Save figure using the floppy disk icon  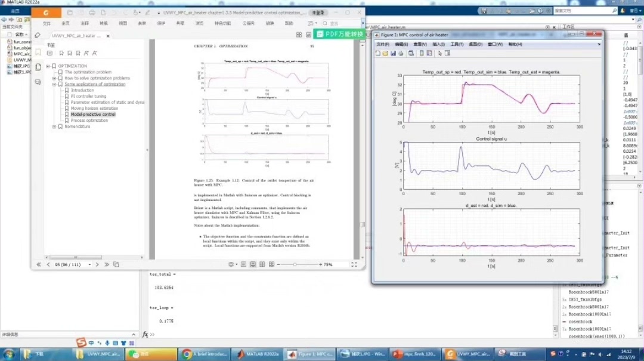tap(393, 54)
